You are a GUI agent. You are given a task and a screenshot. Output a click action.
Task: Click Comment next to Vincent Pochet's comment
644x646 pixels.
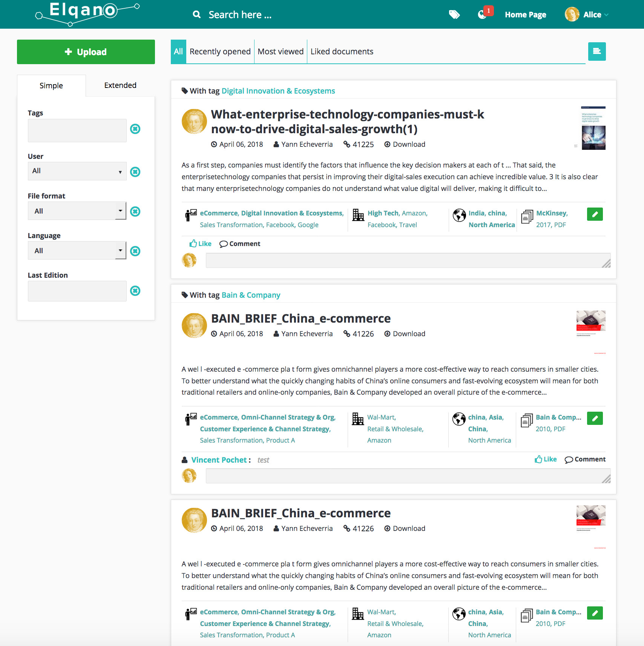(x=585, y=459)
